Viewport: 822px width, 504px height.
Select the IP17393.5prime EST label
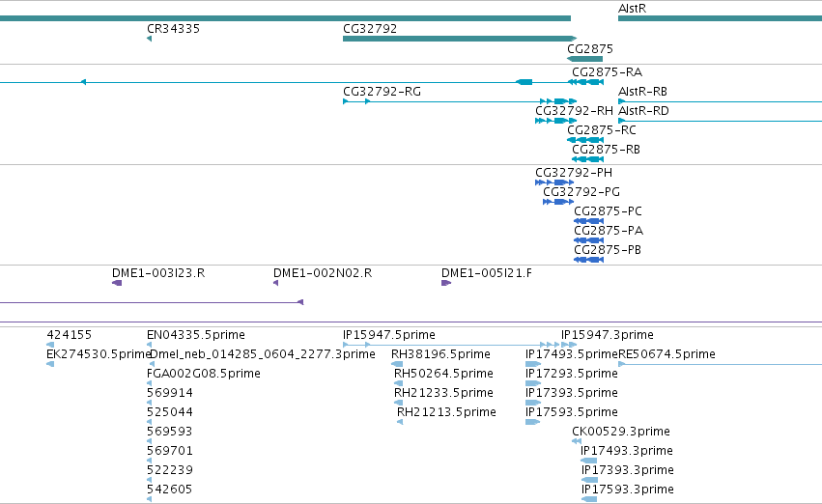(x=572, y=394)
